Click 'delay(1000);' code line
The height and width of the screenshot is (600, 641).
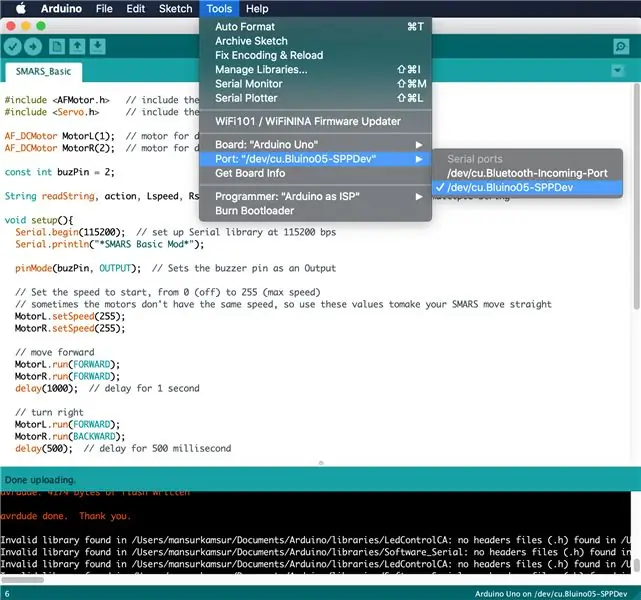click(x=46, y=388)
